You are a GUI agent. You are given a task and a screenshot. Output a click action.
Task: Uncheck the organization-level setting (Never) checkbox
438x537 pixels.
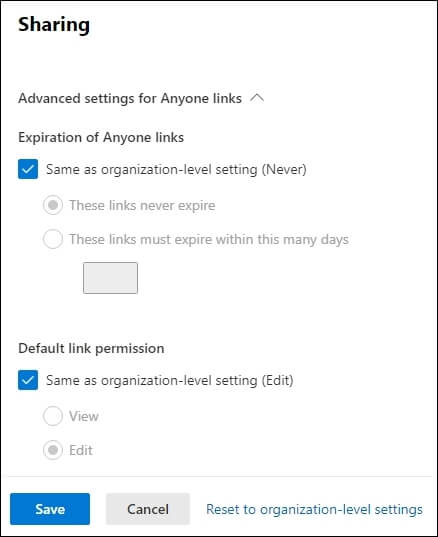point(28,169)
